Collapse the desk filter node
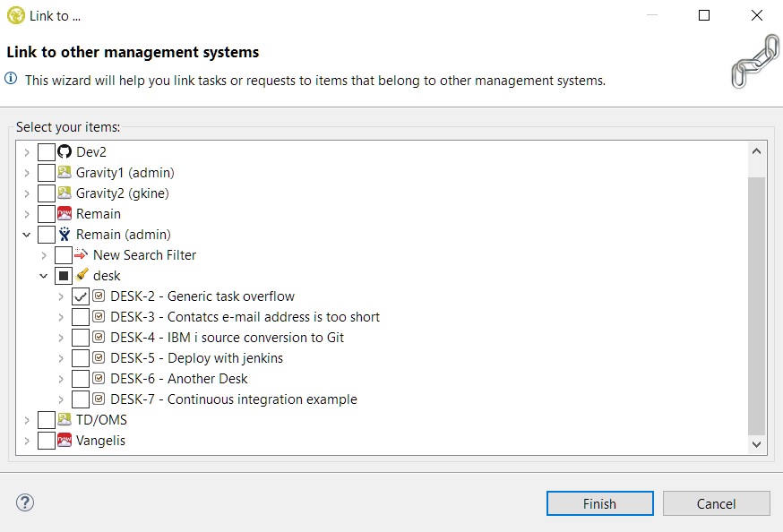 point(44,276)
